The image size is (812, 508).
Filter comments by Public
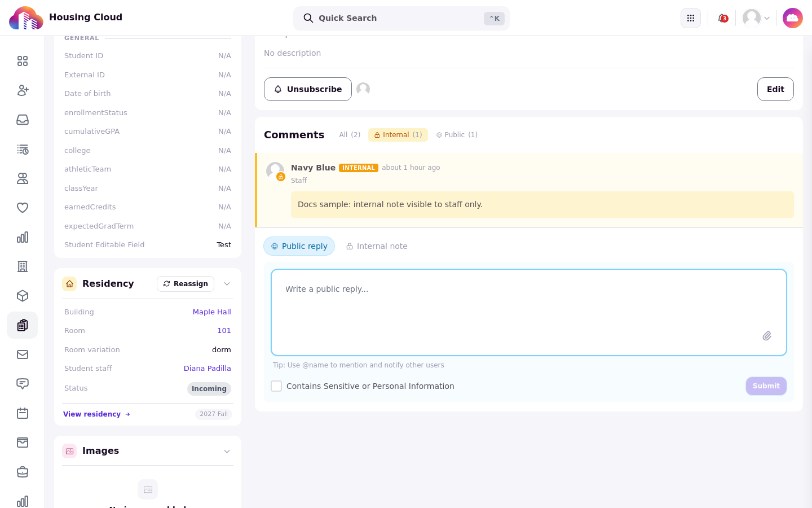(457, 135)
